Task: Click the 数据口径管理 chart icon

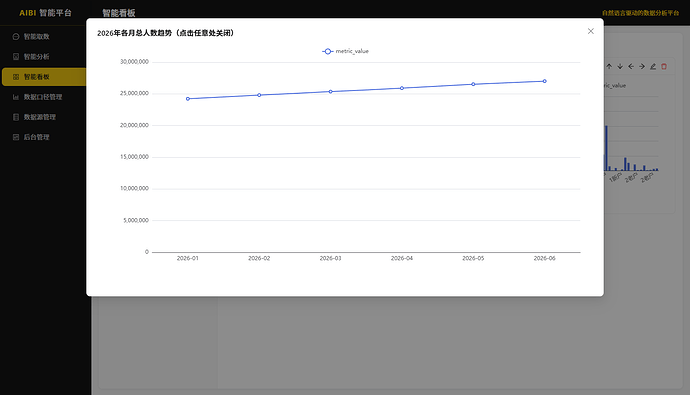Action: point(16,97)
